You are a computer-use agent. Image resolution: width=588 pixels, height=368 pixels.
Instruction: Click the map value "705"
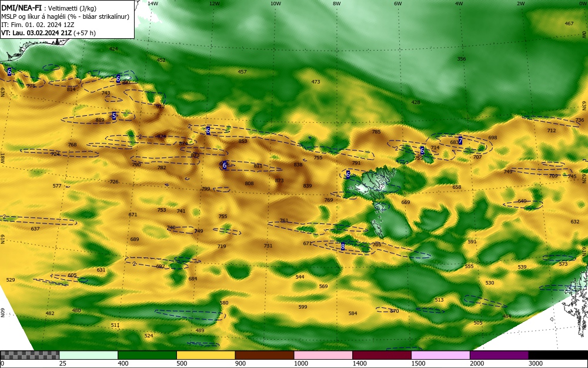(377, 245)
